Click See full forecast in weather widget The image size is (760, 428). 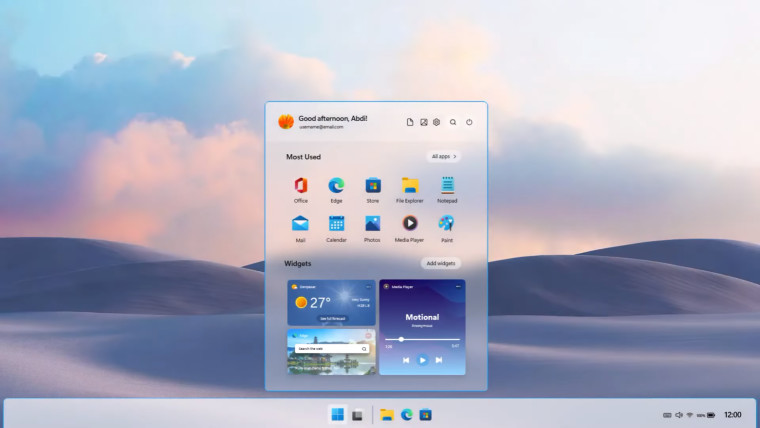pyautogui.click(x=332, y=318)
